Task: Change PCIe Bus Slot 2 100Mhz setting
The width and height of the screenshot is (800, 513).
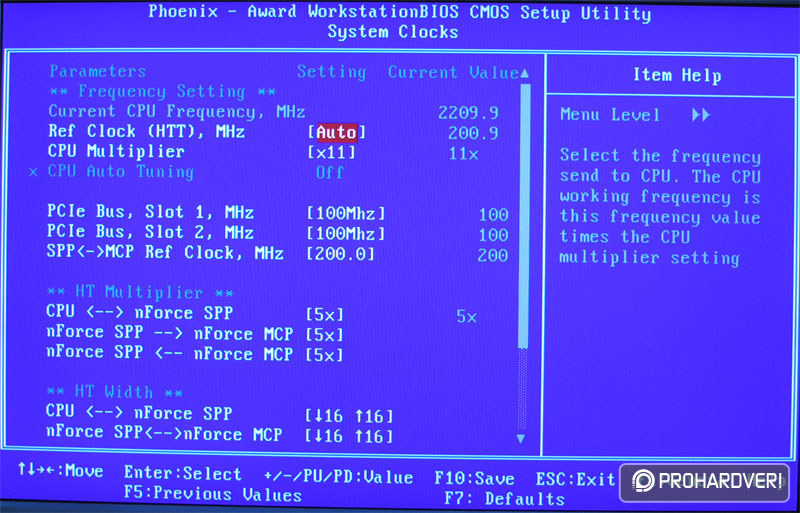Action: 346,234
